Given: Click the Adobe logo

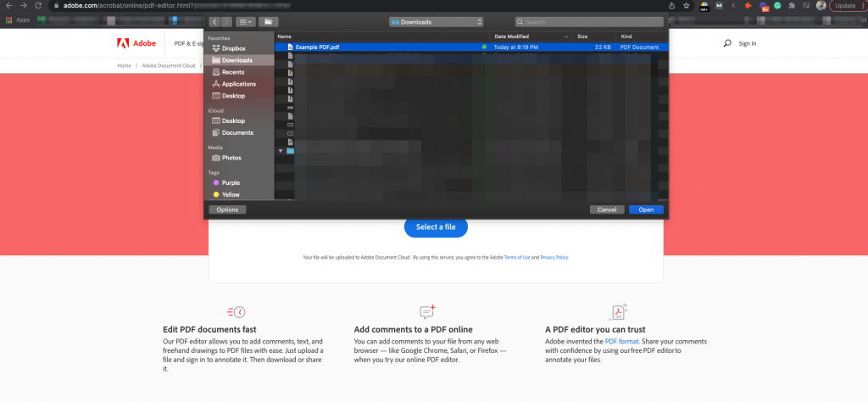Looking at the screenshot, I should [136, 43].
